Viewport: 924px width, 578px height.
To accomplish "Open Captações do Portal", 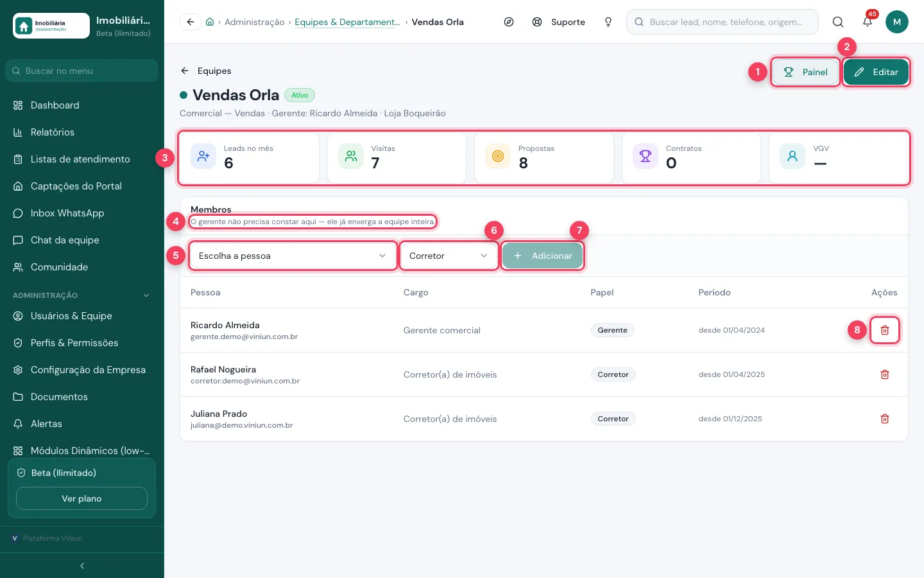I will pyautogui.click(x=82, y=186).
